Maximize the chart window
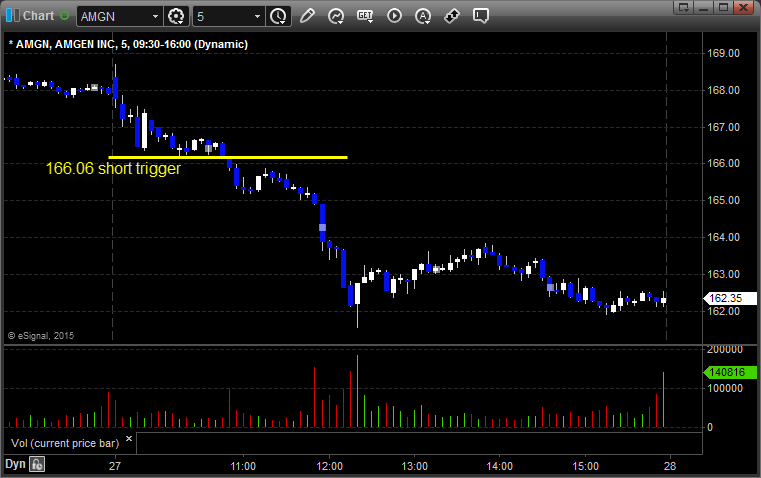Image resolution: width=761 pixels, height=478 pixels. 723,7
